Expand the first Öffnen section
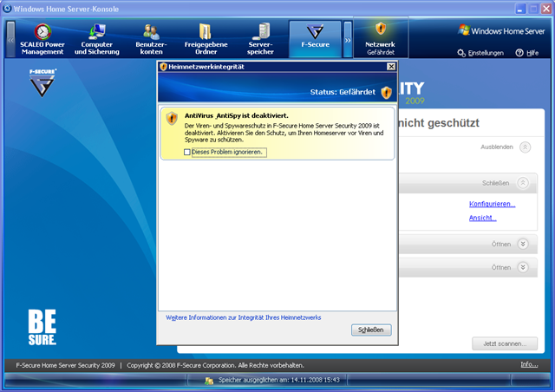 (x=523, y=244)
